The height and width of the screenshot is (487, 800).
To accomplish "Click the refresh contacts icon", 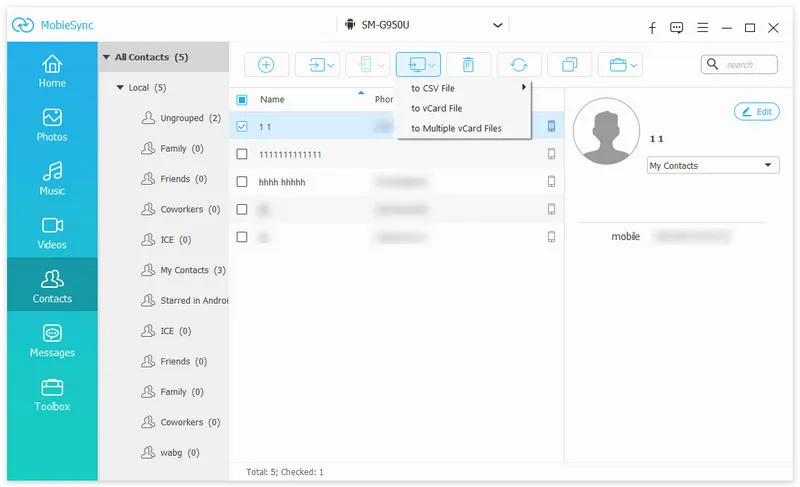I will (x=518, y=65).
